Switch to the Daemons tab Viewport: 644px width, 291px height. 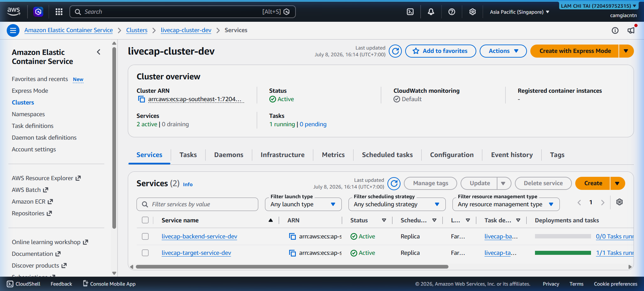click(229, 155)
